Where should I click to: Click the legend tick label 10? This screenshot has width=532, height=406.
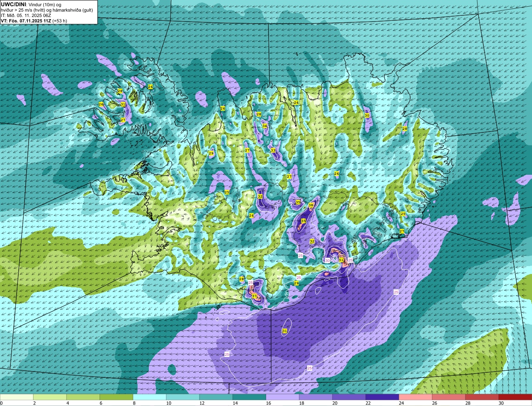(169, 403)
